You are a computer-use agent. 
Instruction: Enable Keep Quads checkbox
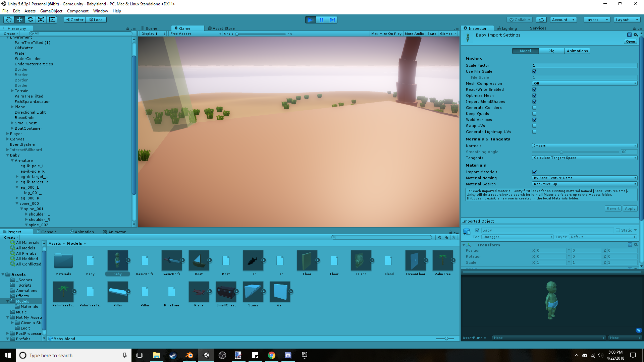pos(534,114)
